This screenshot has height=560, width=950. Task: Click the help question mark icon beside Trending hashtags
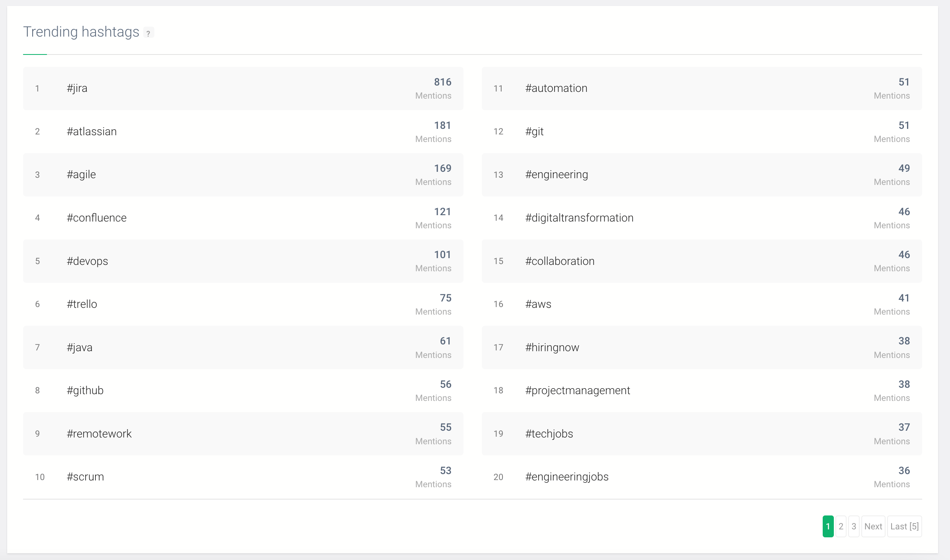coord(148,33)
